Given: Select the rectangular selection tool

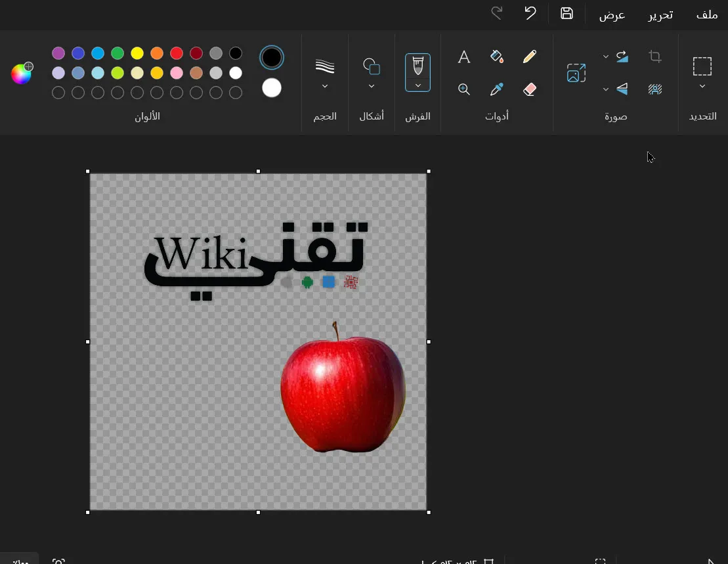Looking at the screenshot, I should click(x=702, y=66).
